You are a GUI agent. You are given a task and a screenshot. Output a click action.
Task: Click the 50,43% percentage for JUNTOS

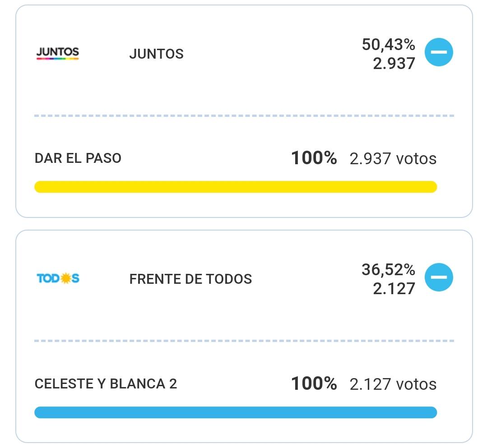(388, 45)
